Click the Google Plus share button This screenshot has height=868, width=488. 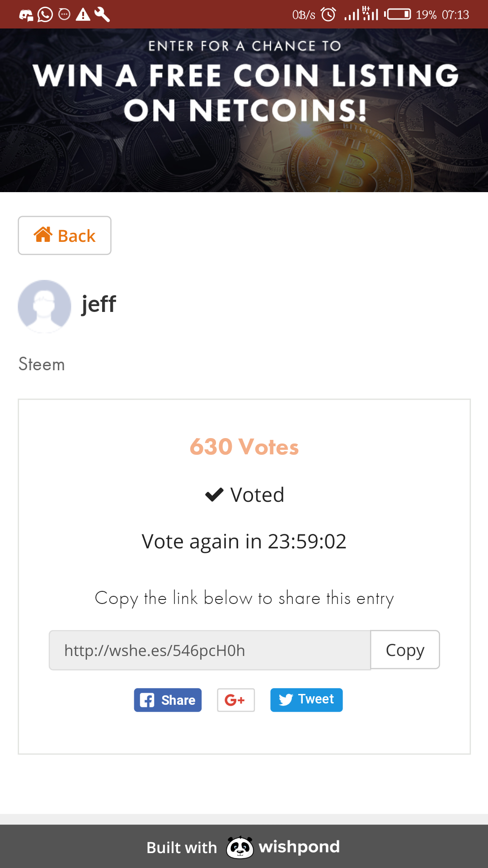pyautogui.click(x=236, y=700)
